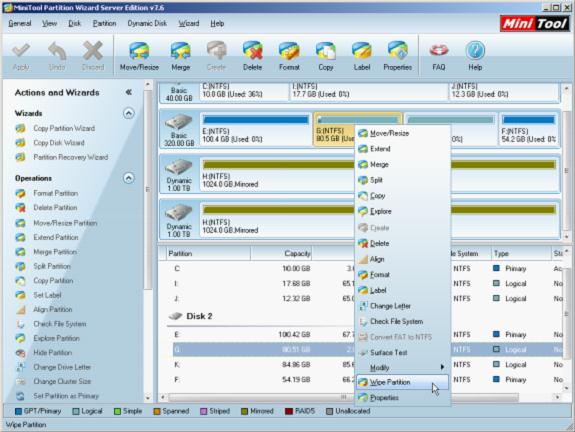Sort by the Capacity column header
This screenshot has width=575, height=432.
281,253
